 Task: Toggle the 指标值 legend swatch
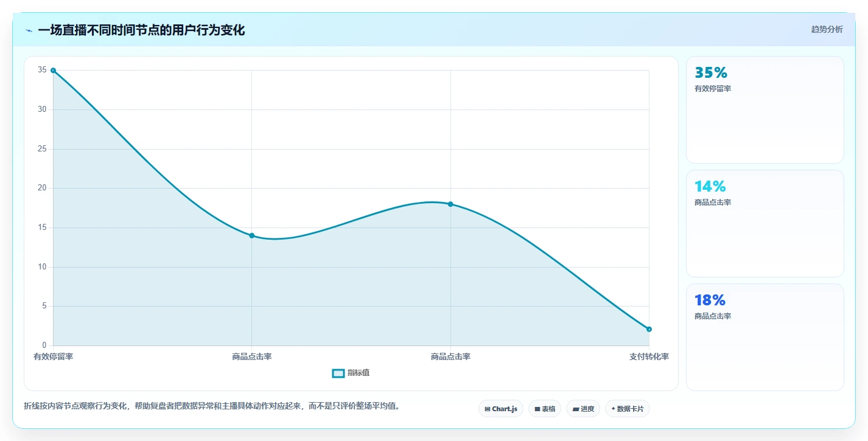tap(338, 373)
